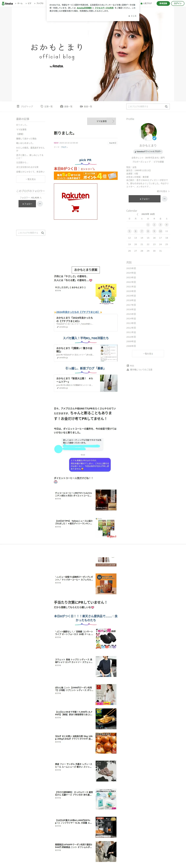The width and height of the screenshot is (186, 868).
Task: Open 人気ブログ star link in header
Action: (x=146, y=3)
